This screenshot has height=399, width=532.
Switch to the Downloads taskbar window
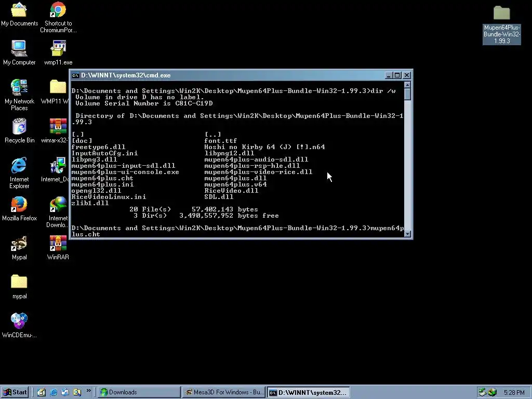point(139,392)
